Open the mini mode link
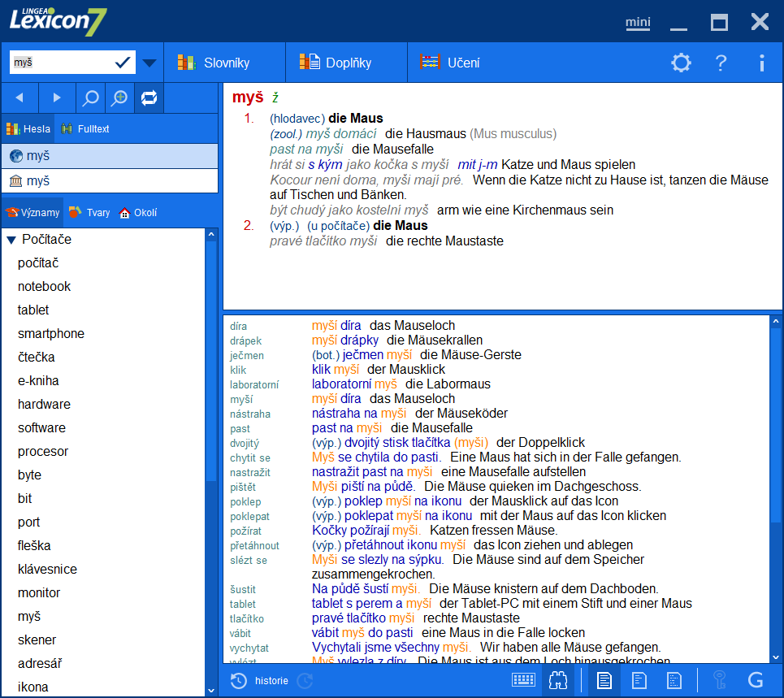The width and height of the screenshot is (784, 698). coord(638,23)
